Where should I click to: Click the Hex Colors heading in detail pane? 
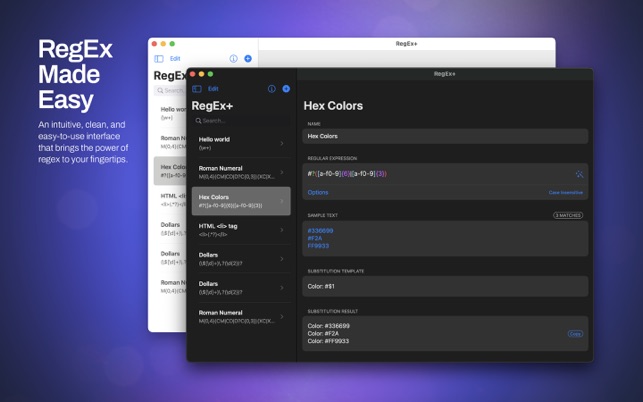pyautogui.click(x=333, y=106)
